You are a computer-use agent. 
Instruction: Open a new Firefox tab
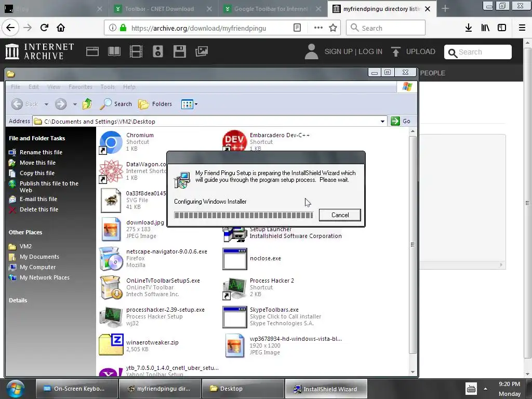[x=445, y=9]
